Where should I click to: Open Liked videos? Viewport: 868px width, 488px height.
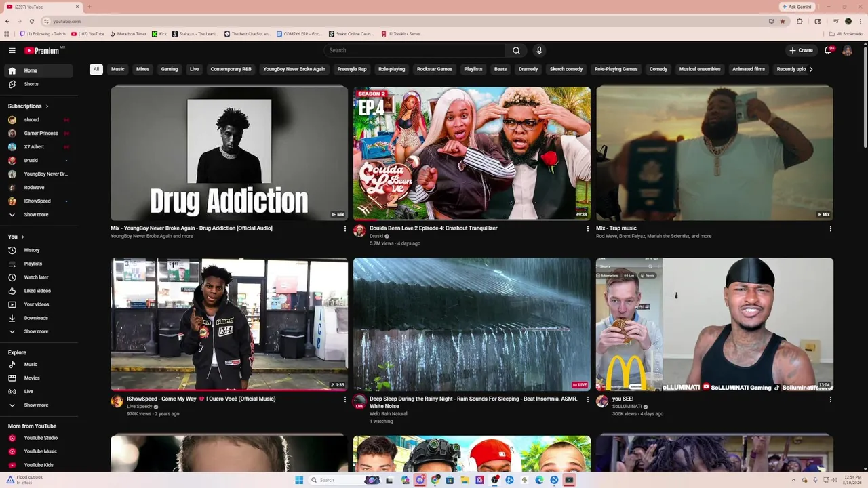click(38, 291)
